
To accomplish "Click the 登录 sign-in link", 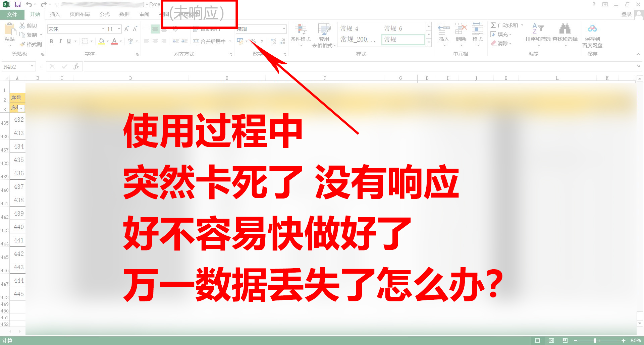I will tap(626, 14).
